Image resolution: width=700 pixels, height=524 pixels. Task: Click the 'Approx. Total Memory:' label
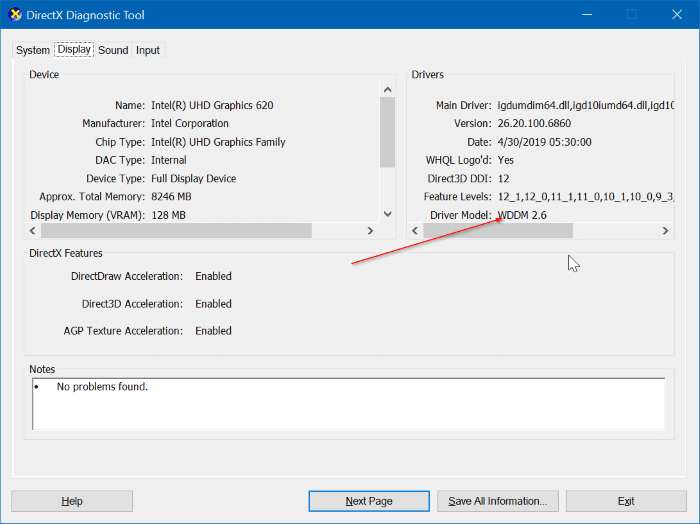[92, 196]
